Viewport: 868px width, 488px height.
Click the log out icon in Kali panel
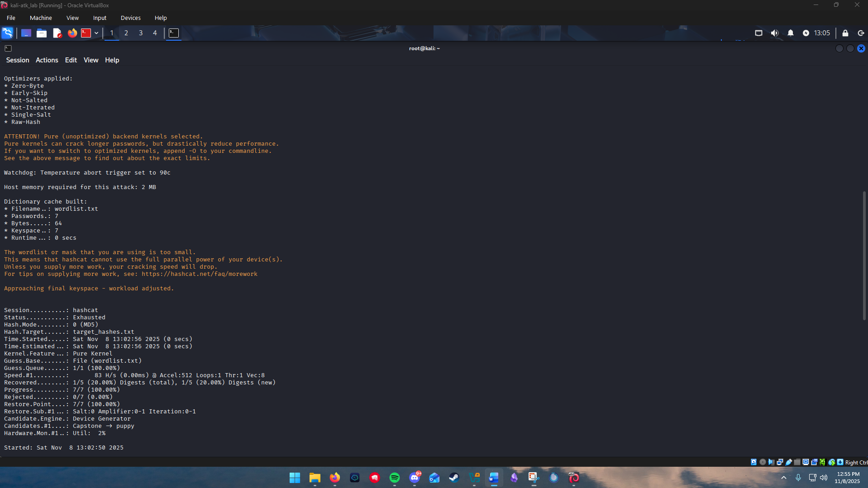coord(861,33)
